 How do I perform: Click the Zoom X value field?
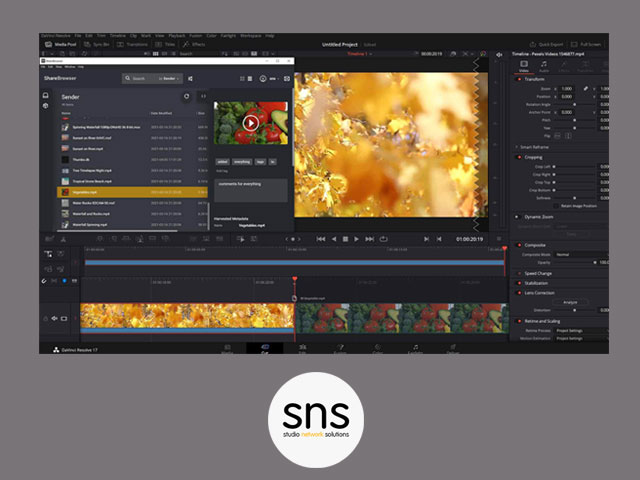(567, 89)
